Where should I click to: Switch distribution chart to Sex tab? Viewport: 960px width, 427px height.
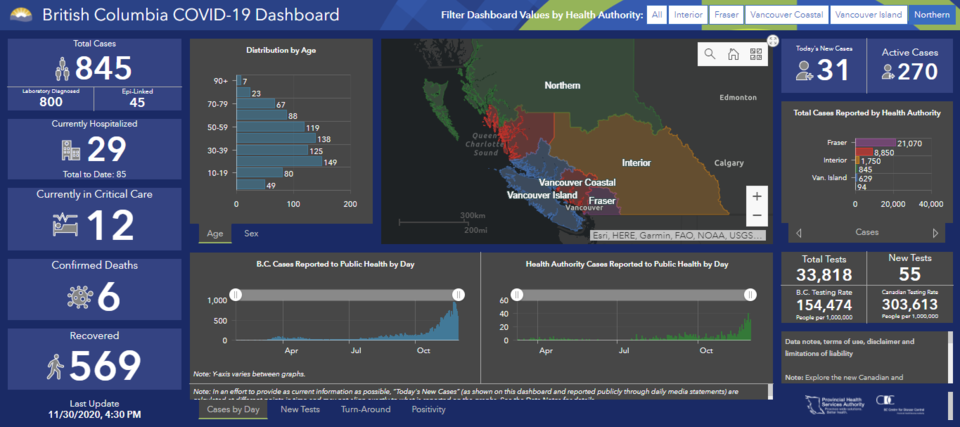click(251, 233)
